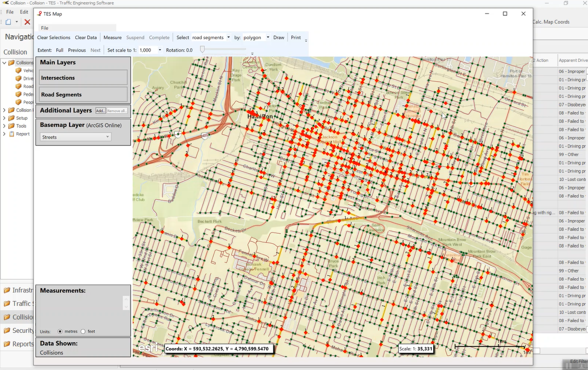Click the new document icon in the top toolbar
The width and height of the screenshot is (588, 370).
(x=8, y=22)
